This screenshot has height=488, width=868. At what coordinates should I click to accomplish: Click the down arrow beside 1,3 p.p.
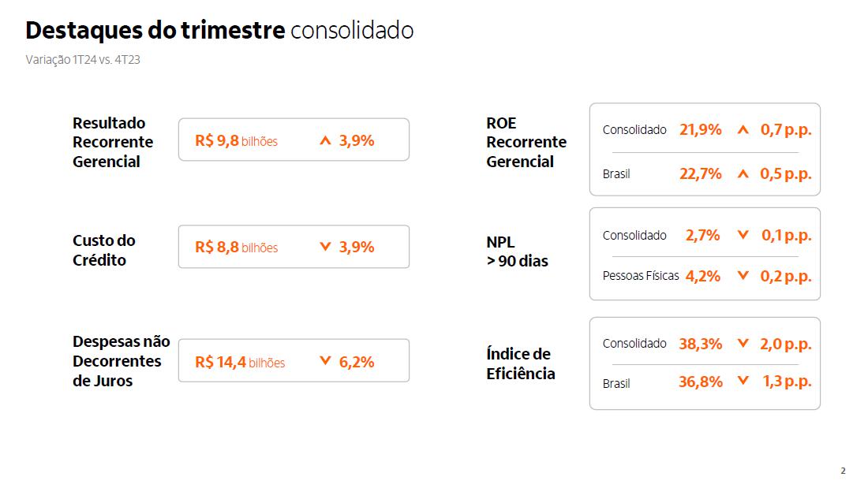[742, 382]
